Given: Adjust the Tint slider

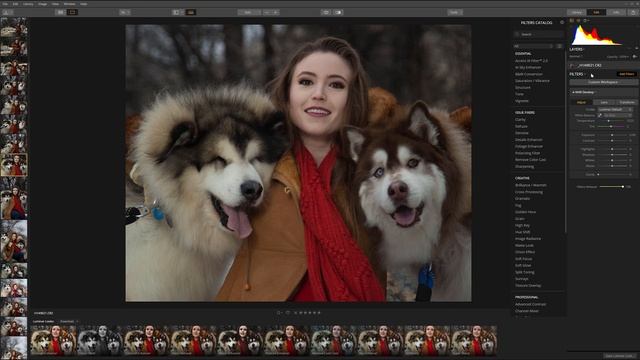Looking at the screenshot, I should [x=612, y=127].
